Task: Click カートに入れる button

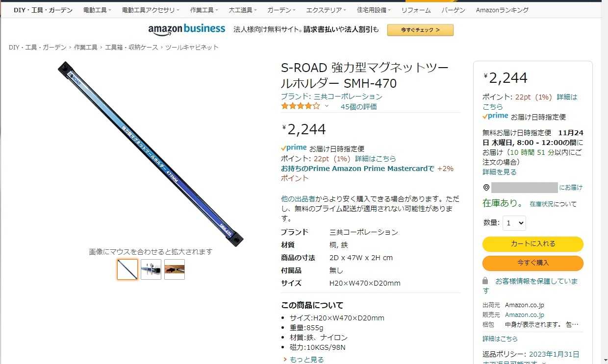Action: click(533, 244)
